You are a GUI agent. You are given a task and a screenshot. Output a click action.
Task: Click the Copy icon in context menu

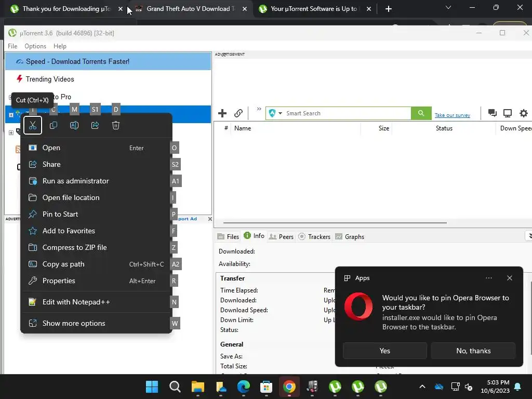pos(54,125)
